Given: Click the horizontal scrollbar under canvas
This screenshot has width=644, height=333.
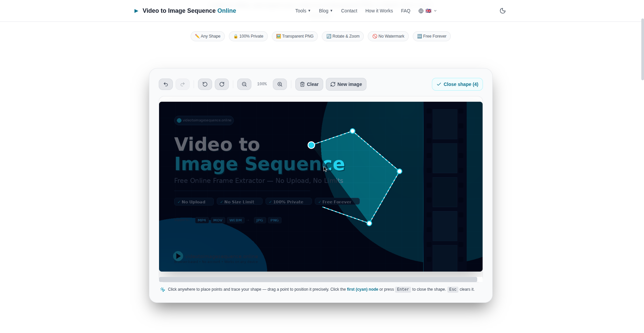Looking at the screenshot, I should [318, 279].
